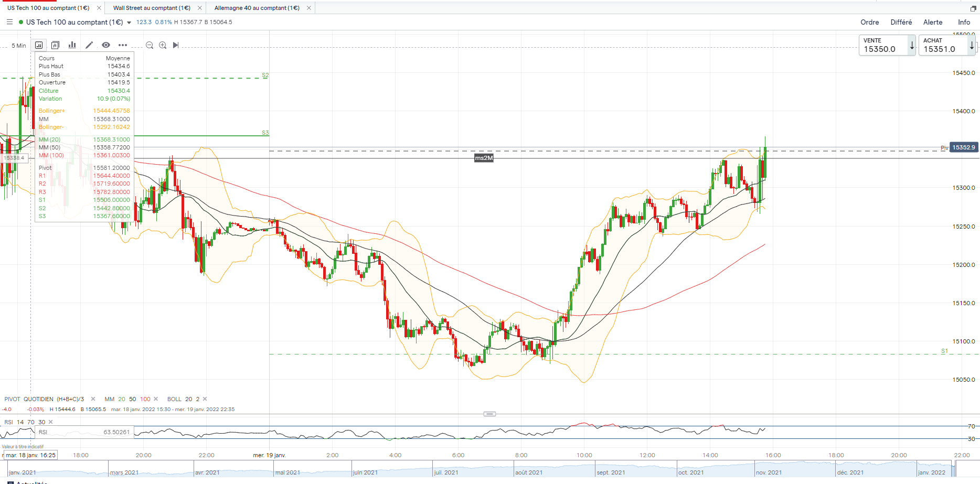Zoom out on the chart
This screenshot has width=980, height=484.
click(150, 45)
